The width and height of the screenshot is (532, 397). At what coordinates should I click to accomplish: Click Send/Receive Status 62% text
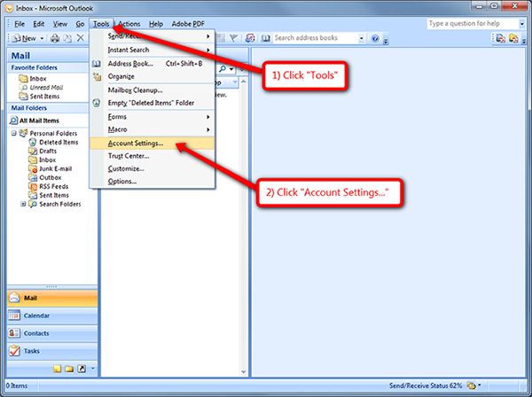(426, 385)
